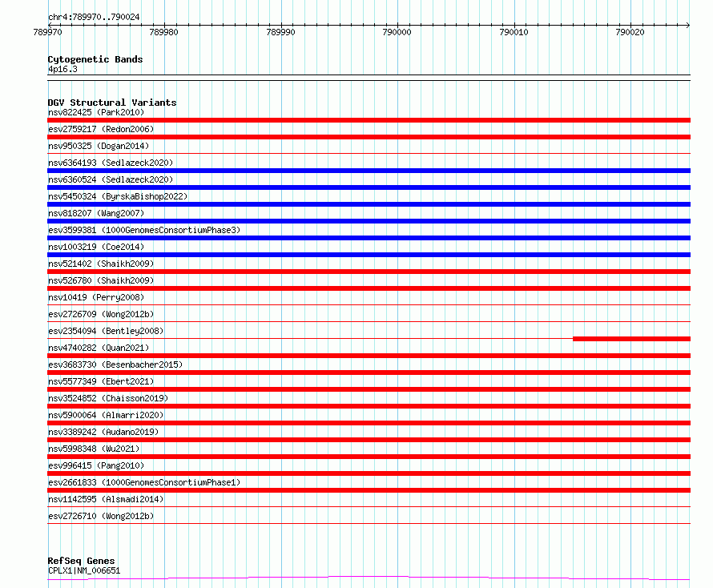Click the ruler position 790000
Screen dimensions: 713x588
coord(397,32)
